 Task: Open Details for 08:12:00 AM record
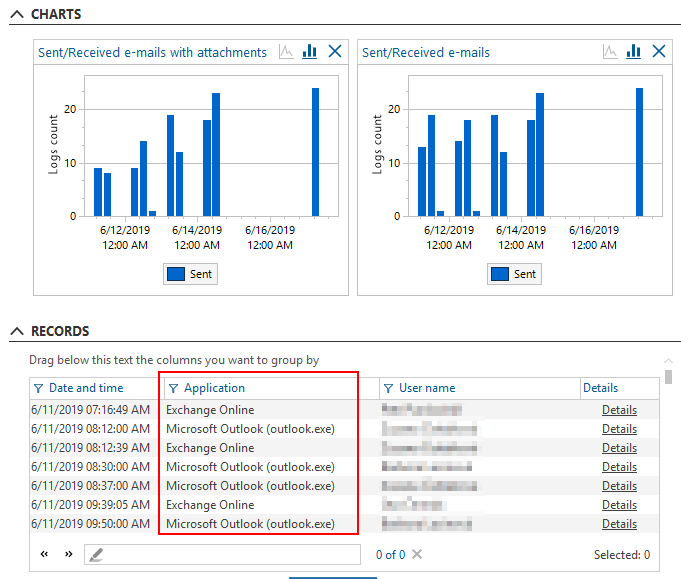619,429
